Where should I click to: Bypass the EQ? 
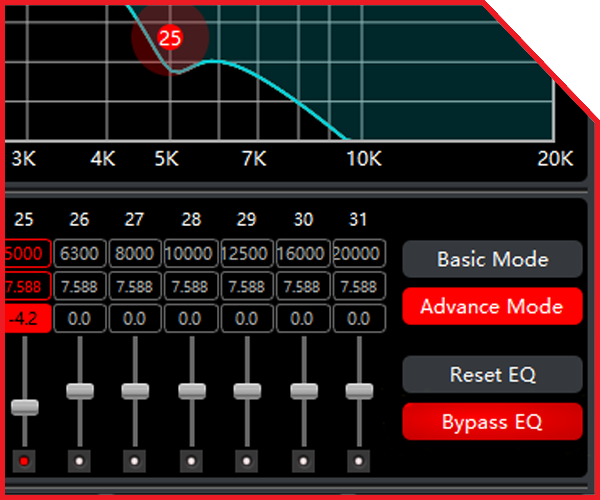(x=492, y=422)
